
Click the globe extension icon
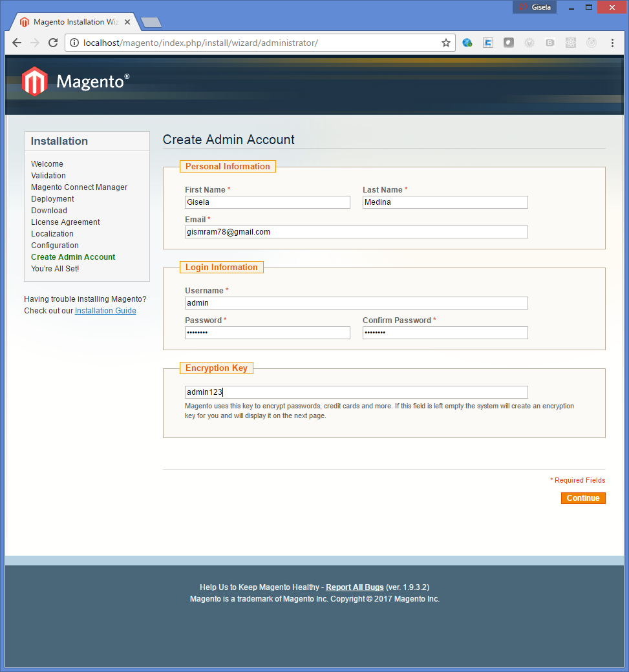pyautogui.click(x=467, y=43)
